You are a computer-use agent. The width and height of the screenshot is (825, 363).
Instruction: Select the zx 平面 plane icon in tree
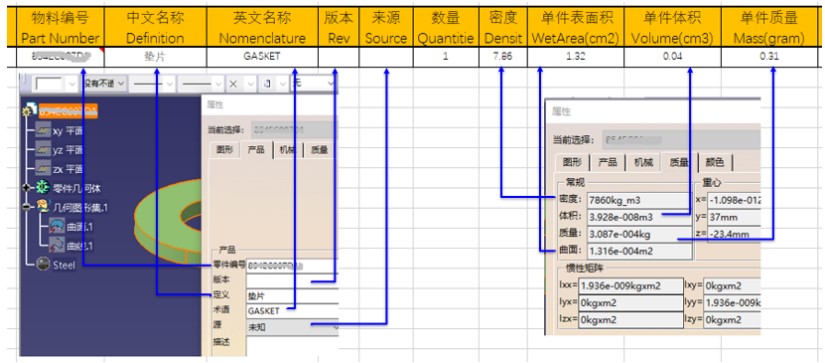(x=43, y=169)
